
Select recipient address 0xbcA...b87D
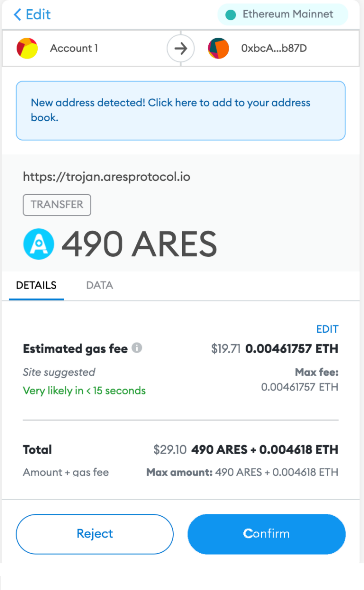274,48
